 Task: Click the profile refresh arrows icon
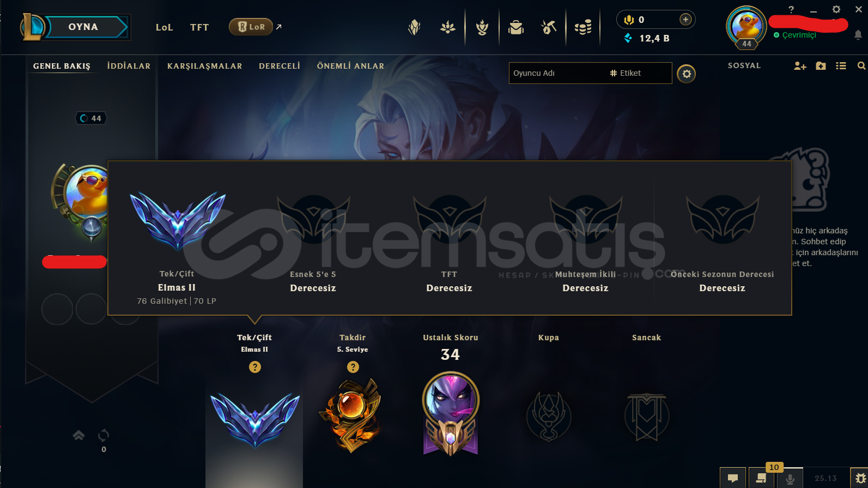point(104,435)
